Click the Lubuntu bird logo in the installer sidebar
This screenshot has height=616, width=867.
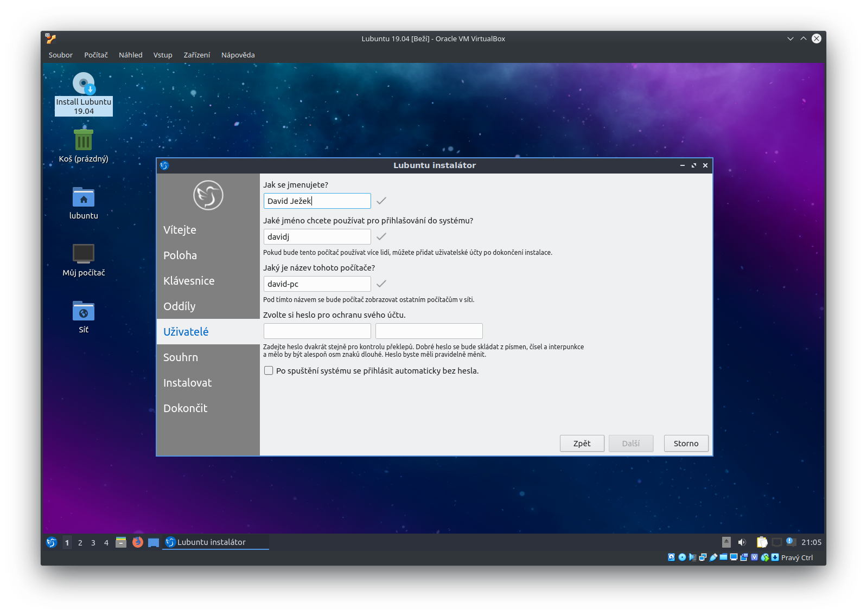click(208, 195)
